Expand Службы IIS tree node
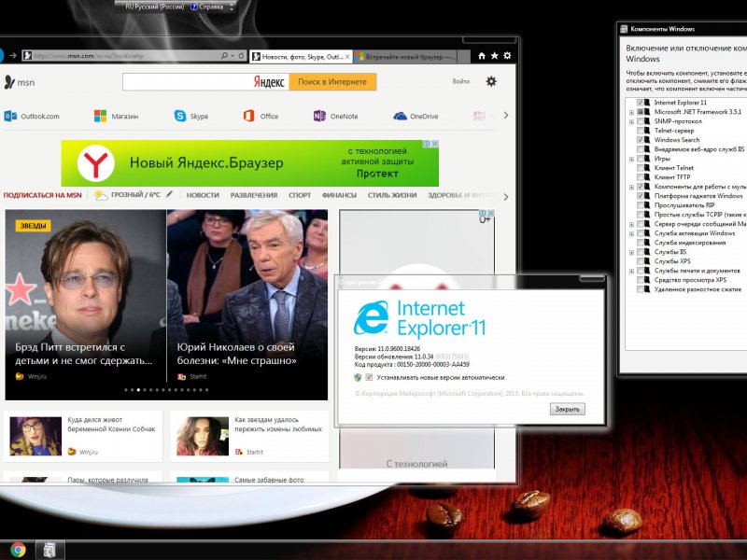The width and height of the screenshot is (747, 560). [x=632, y=252]
